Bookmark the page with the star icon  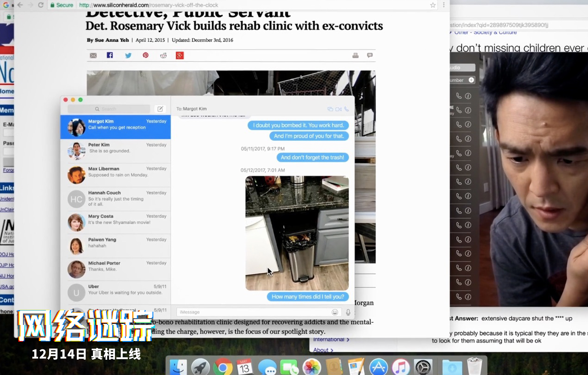point(433,5)
